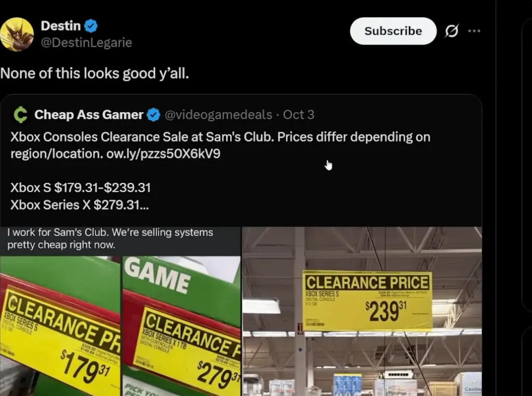Open the $179.31 Xbox Series S clearance photo

60,326
